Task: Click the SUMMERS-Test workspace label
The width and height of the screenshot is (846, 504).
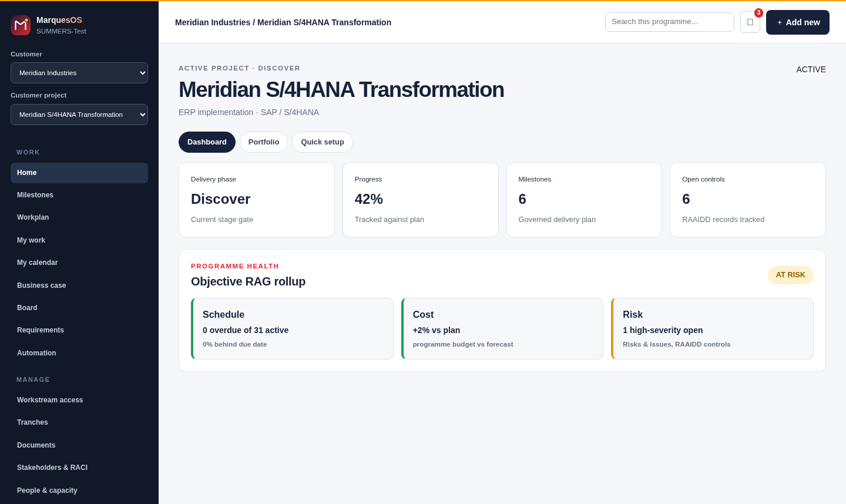Action: click(x=61, y=31)
